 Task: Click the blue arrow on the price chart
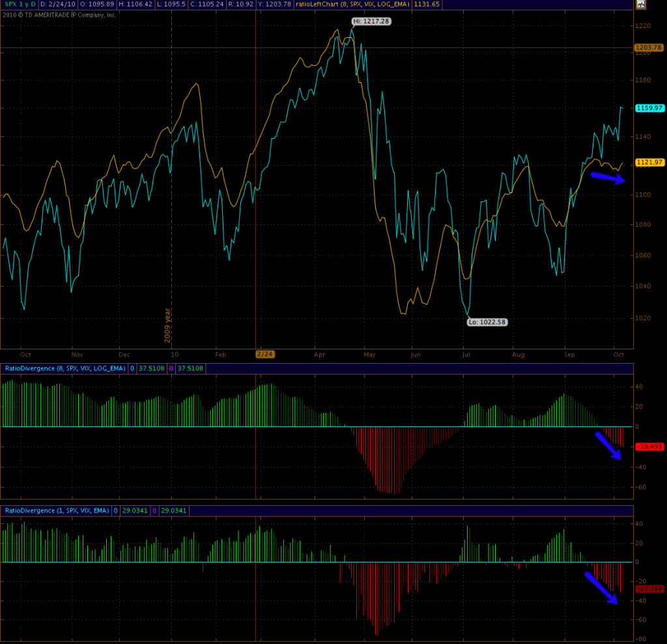pos(607,178)
